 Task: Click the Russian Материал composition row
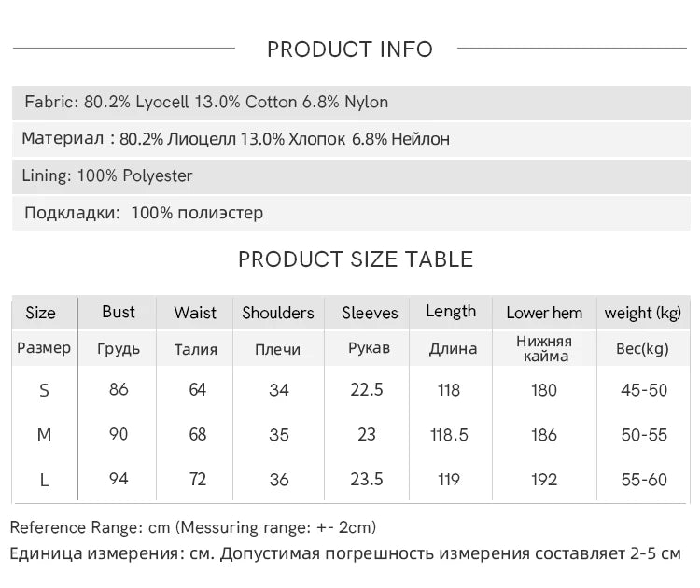[236, 139]
